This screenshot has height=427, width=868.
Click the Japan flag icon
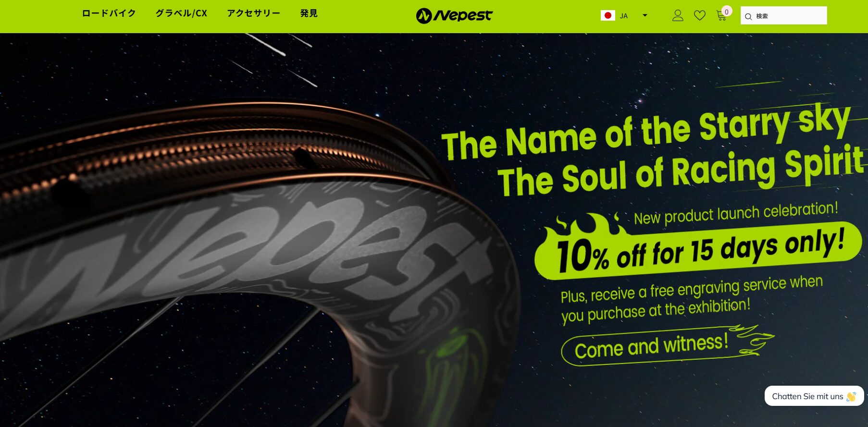click(608, 15)
